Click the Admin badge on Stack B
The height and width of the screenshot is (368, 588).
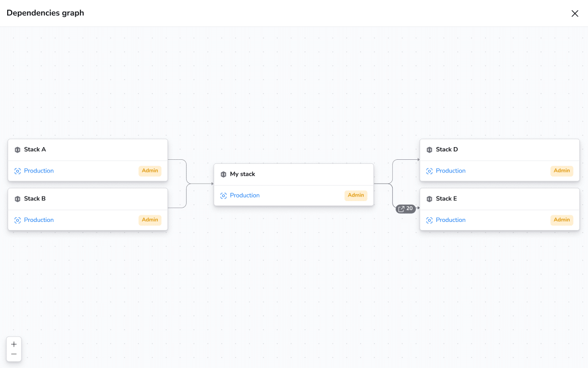tap(150, 219)
